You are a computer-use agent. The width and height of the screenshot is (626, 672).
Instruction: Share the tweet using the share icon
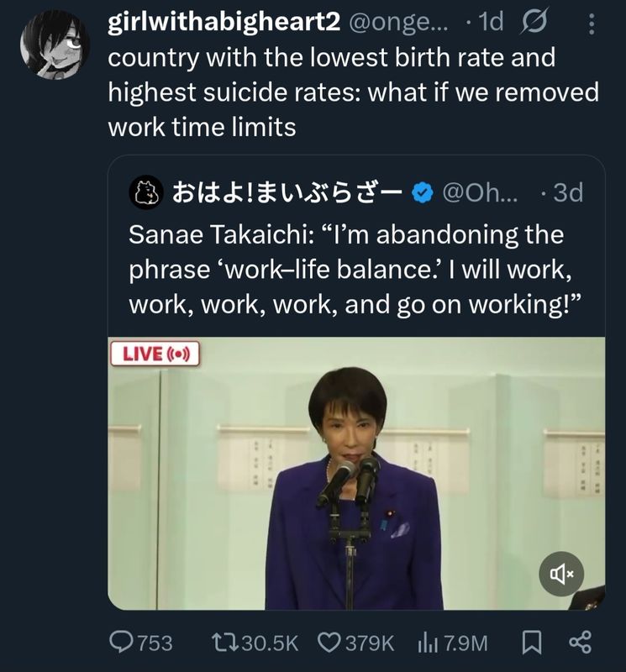[581, 643]
